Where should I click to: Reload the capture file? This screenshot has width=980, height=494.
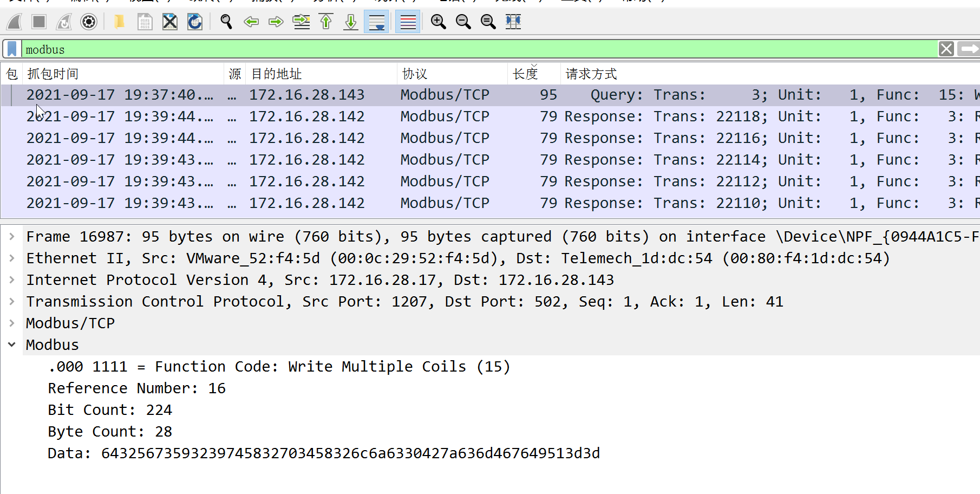tap(195, 22)
